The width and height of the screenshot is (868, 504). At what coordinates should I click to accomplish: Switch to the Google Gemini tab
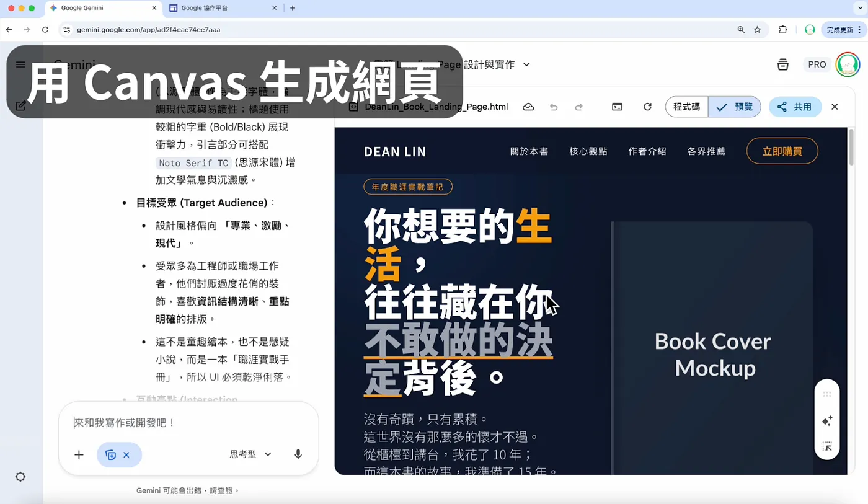[102, 8]
